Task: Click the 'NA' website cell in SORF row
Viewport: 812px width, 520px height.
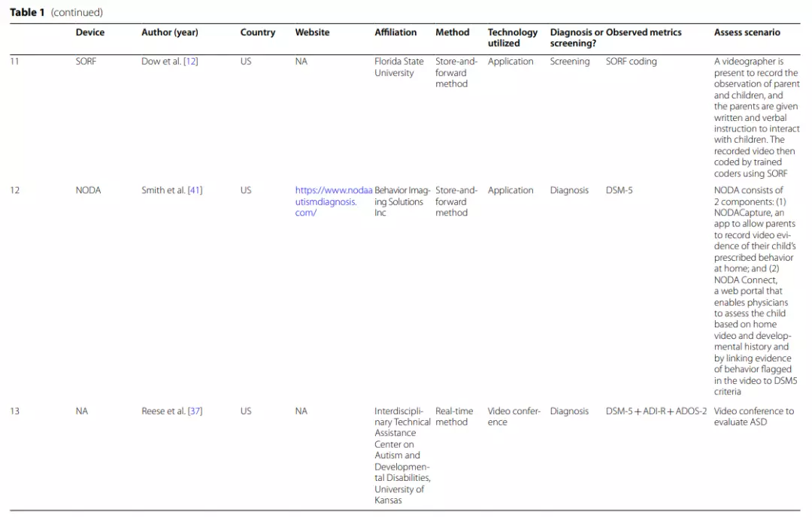Action: coord(301,61)
